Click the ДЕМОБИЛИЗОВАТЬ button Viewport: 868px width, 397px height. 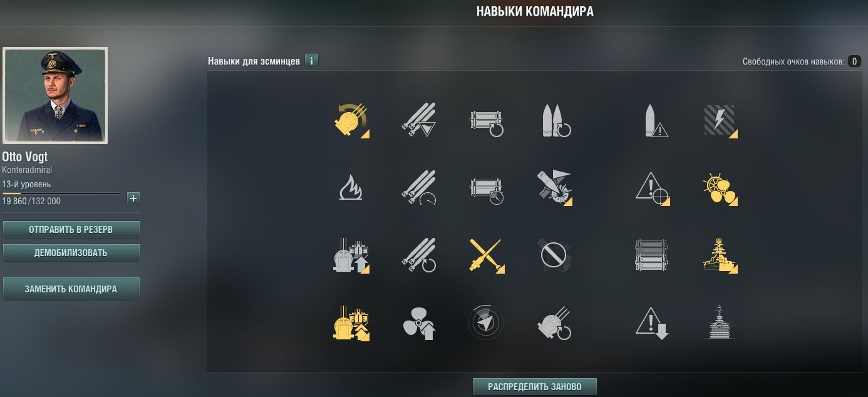(71, 253)
